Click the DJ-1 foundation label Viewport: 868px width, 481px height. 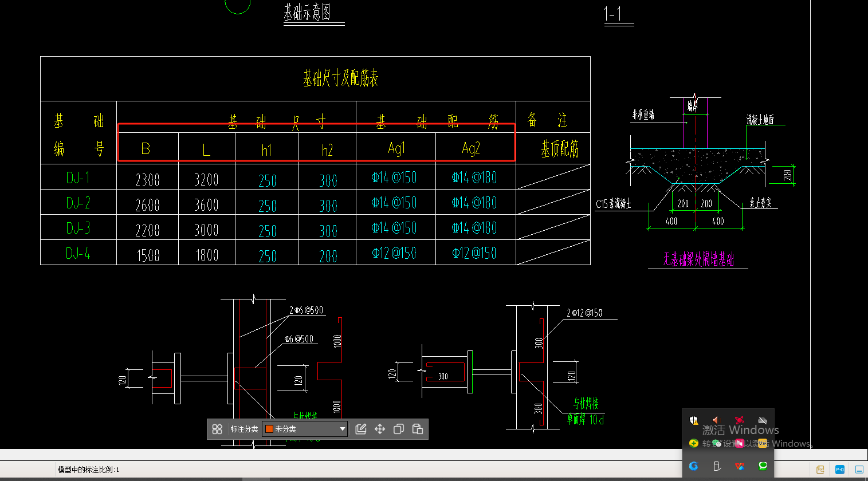(x=78, y=178)
